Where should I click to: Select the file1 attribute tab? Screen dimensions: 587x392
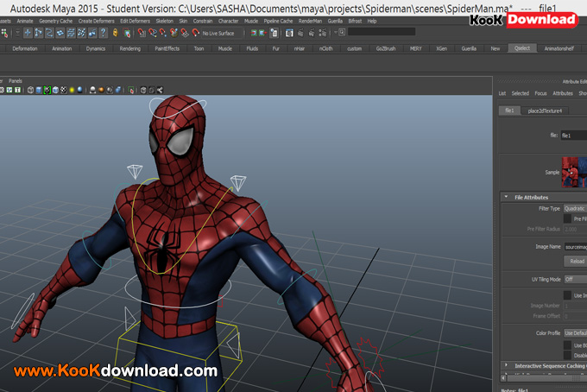pos(509,111)
